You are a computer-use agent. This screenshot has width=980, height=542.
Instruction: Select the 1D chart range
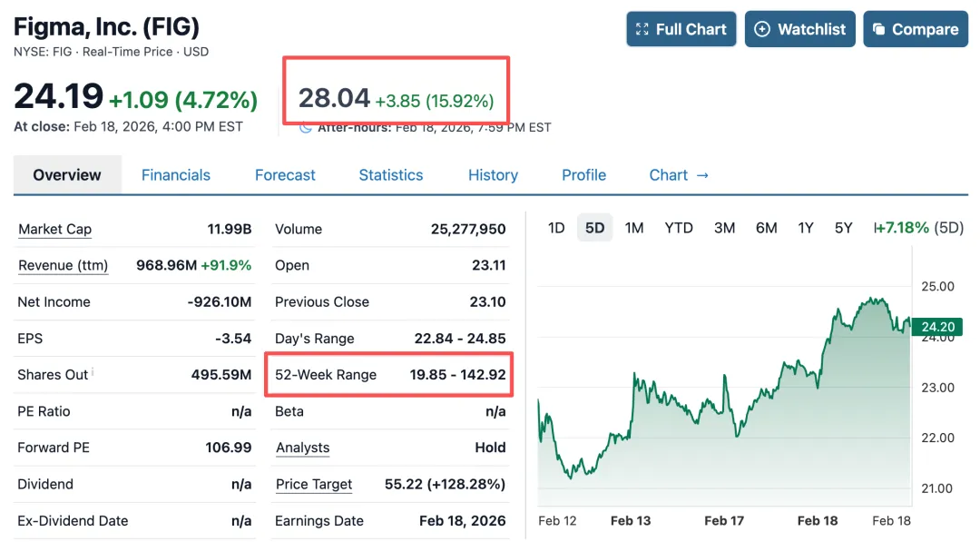click(556, 228)
